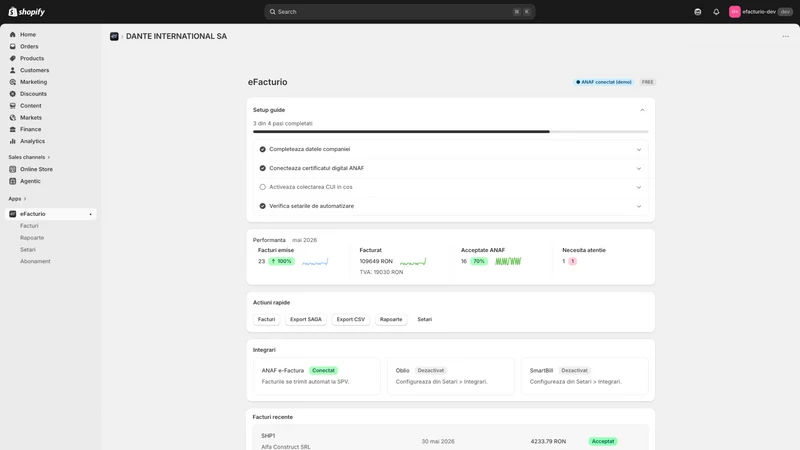Open the Abonament submenu item
The height and width of the screenshot is (450, 800).
[35, 261]
